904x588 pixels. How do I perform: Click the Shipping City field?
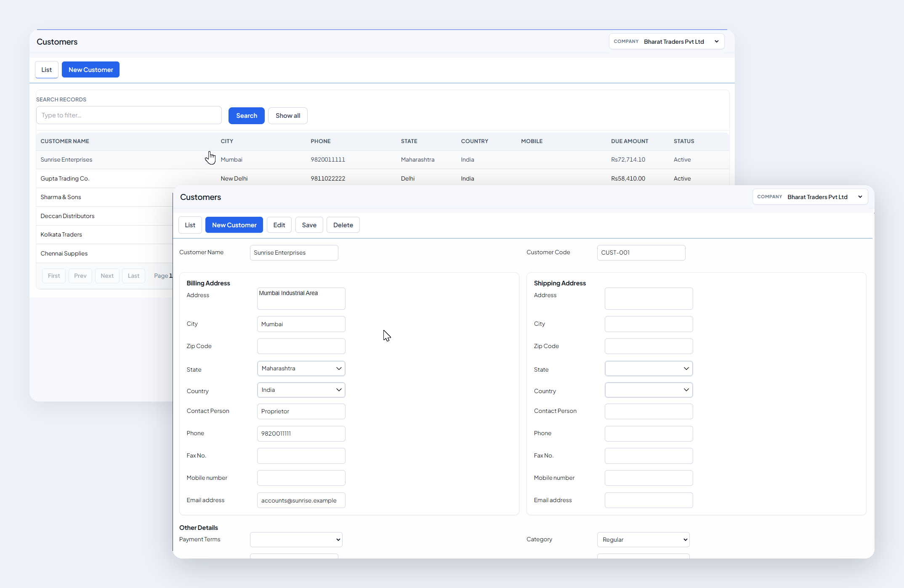[649, 325]
